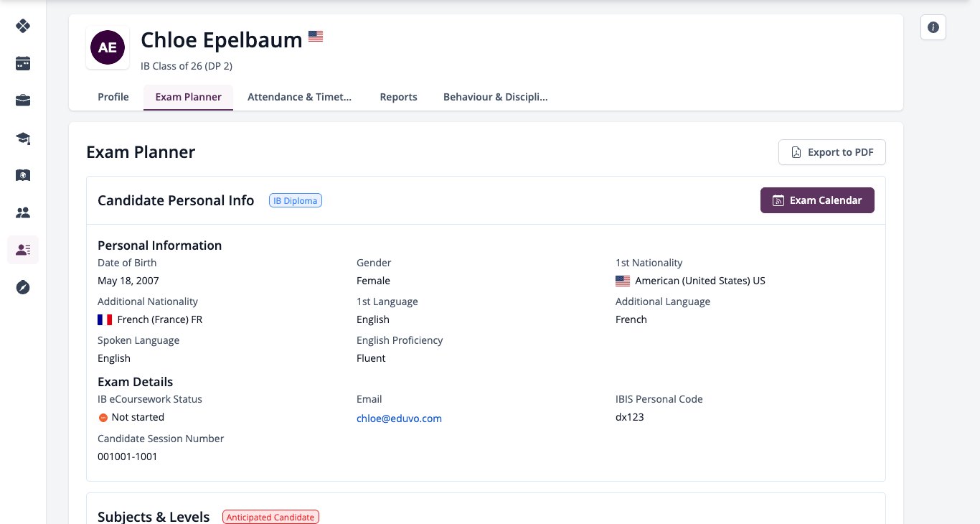Click the info icon at top right
The width and height of the screenshot is (980, 524).
(x=933, y=27)
